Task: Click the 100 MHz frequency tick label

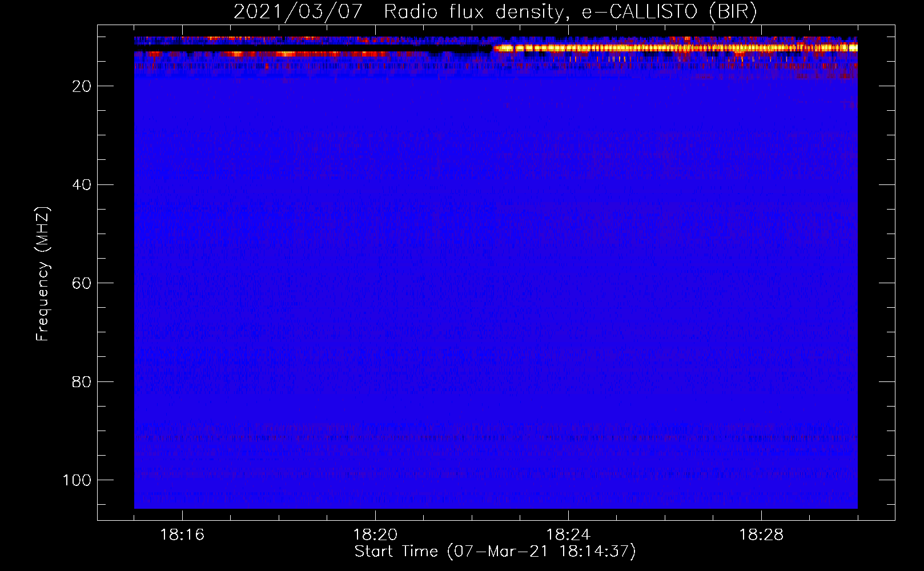Action: pyautogui.click(x=77, y=480)
